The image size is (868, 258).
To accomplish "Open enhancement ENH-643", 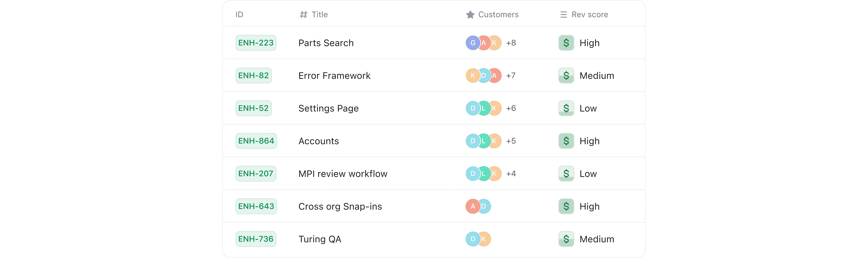I will (256, 206).
